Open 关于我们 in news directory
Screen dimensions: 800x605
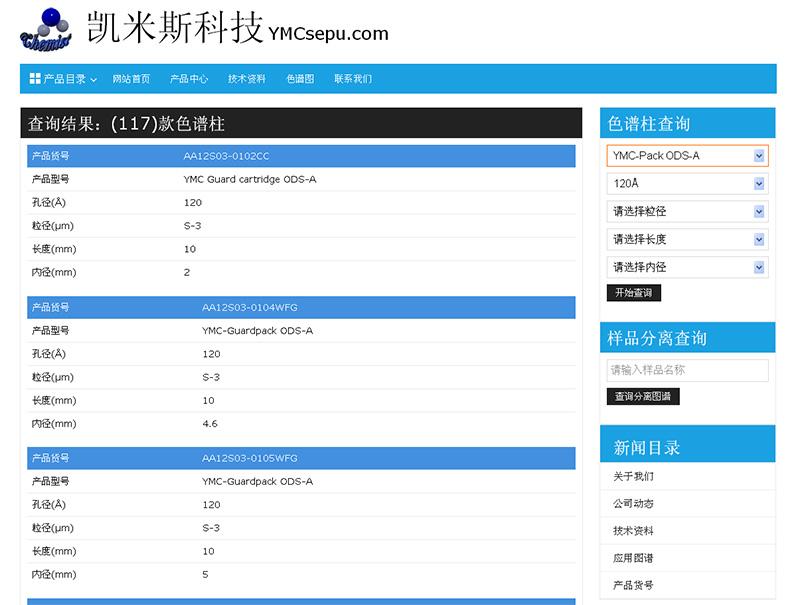click(x=633, y=476)
